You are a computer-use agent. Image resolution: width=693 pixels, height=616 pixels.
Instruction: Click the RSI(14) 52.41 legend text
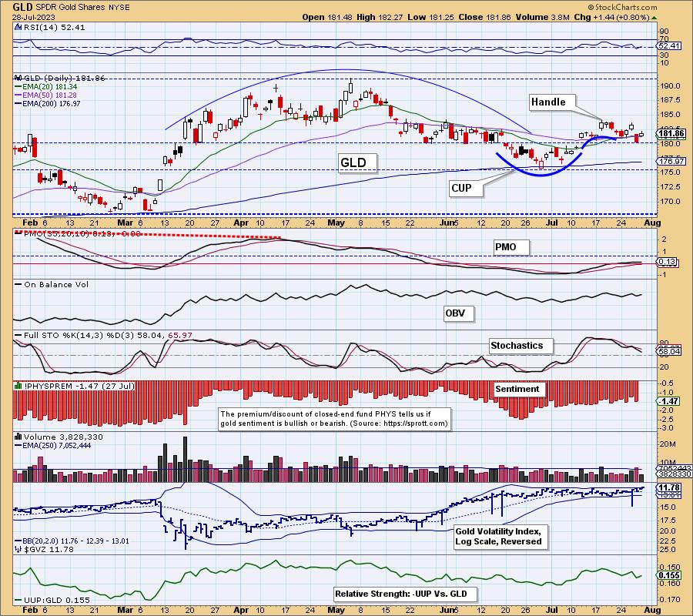coord(54,27)
